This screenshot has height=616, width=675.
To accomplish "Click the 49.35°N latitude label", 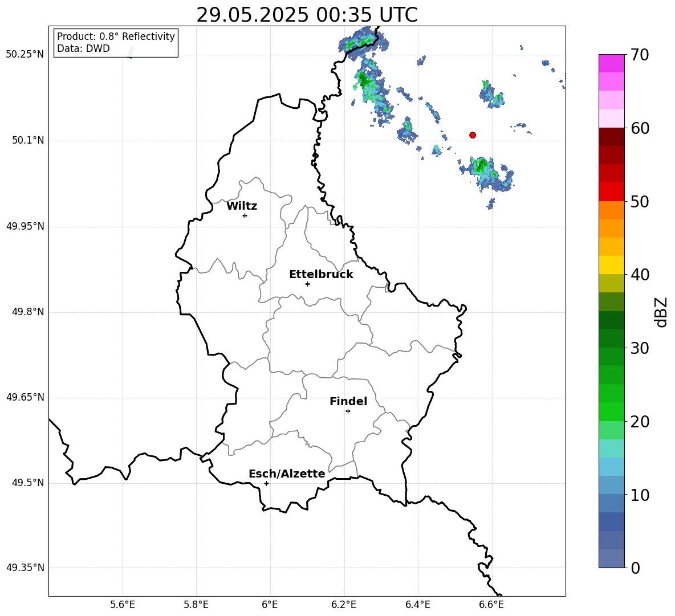I will pyautogui.click(x=25, y=568).
